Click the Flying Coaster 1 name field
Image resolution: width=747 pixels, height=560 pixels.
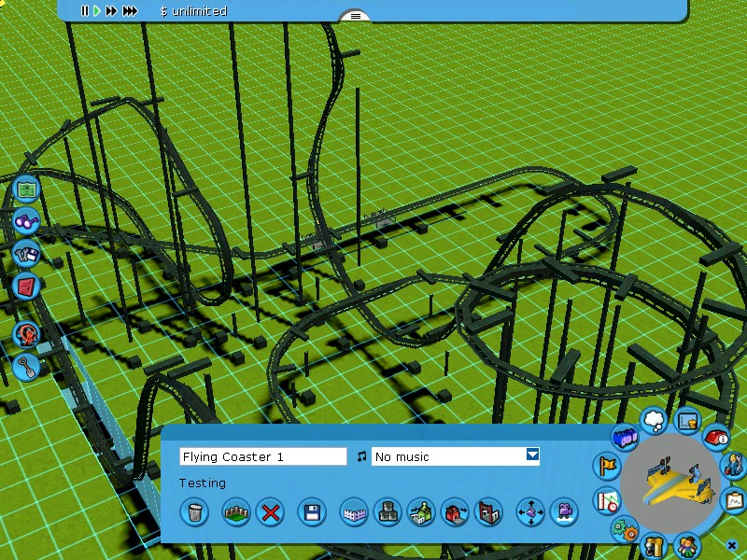(x=262, y=456)
